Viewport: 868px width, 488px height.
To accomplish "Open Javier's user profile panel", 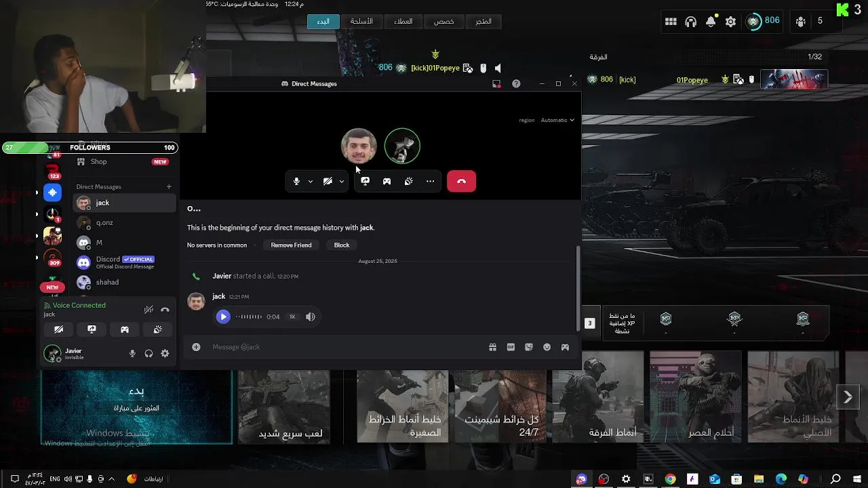I will 81,353.
